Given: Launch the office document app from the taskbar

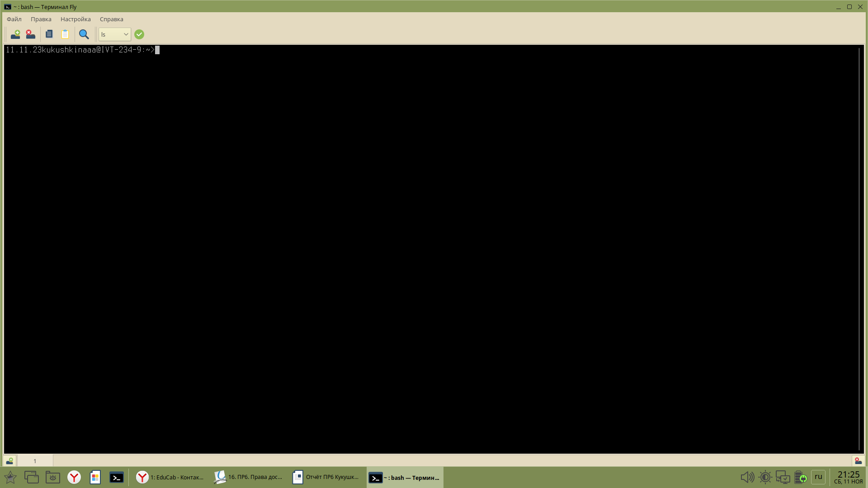Looking at the screenshot, I should click(x=95, y=477).
